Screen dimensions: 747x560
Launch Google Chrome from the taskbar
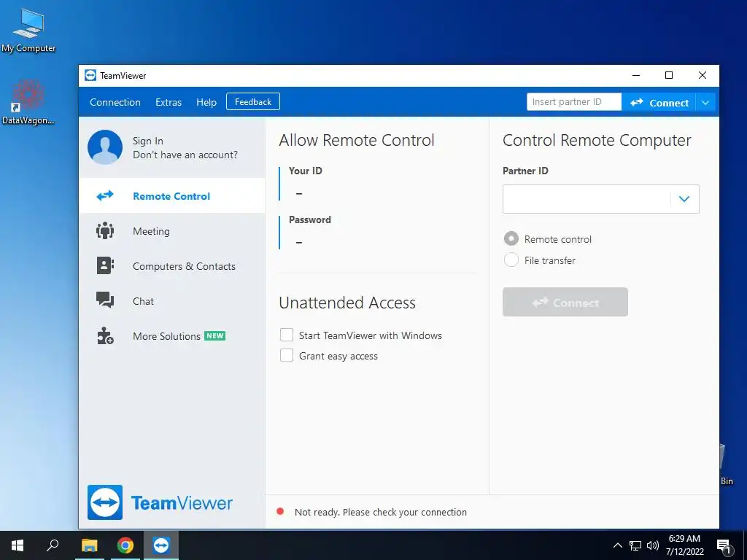click(x=125, y=545)
